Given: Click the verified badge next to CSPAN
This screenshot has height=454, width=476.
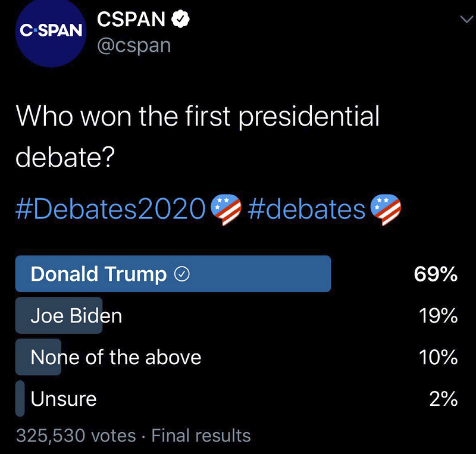Looking at the screenshot, I should pos(180,19).
